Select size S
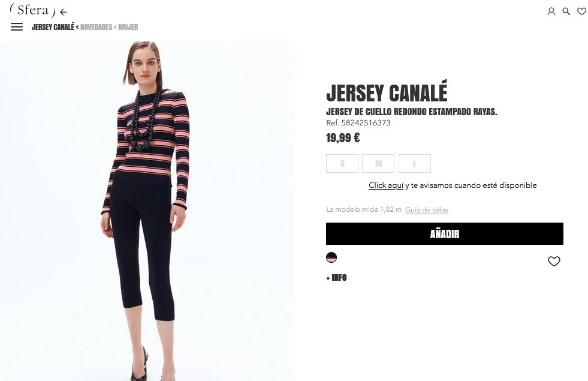 (x=342, y=163)
